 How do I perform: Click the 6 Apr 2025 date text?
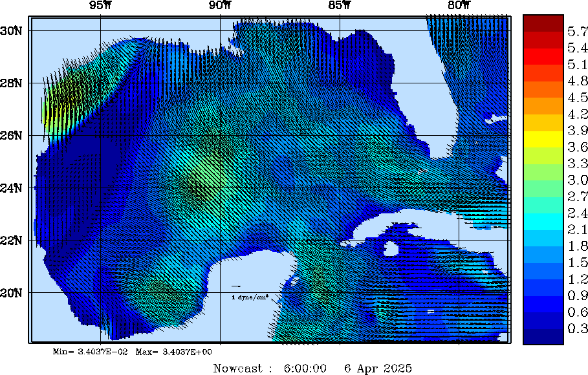point(378,369)
